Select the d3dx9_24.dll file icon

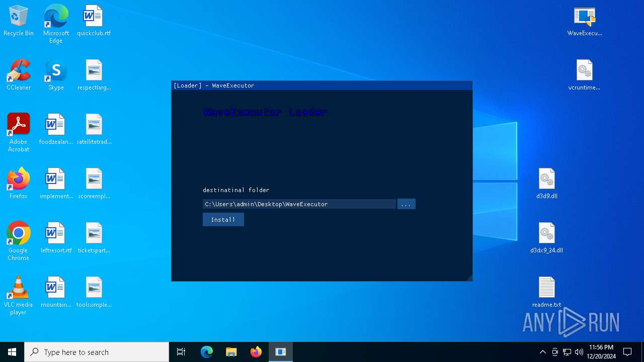coord(547,238)
